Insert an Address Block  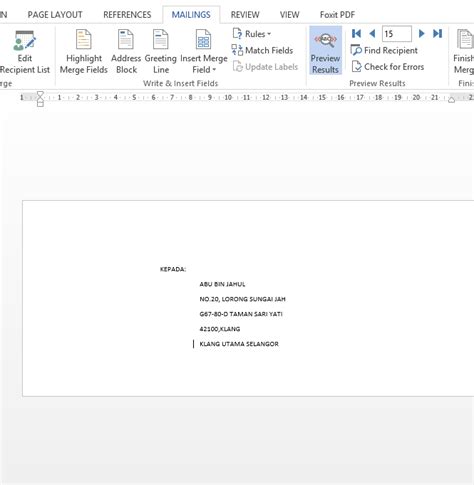tap(126, 52)
